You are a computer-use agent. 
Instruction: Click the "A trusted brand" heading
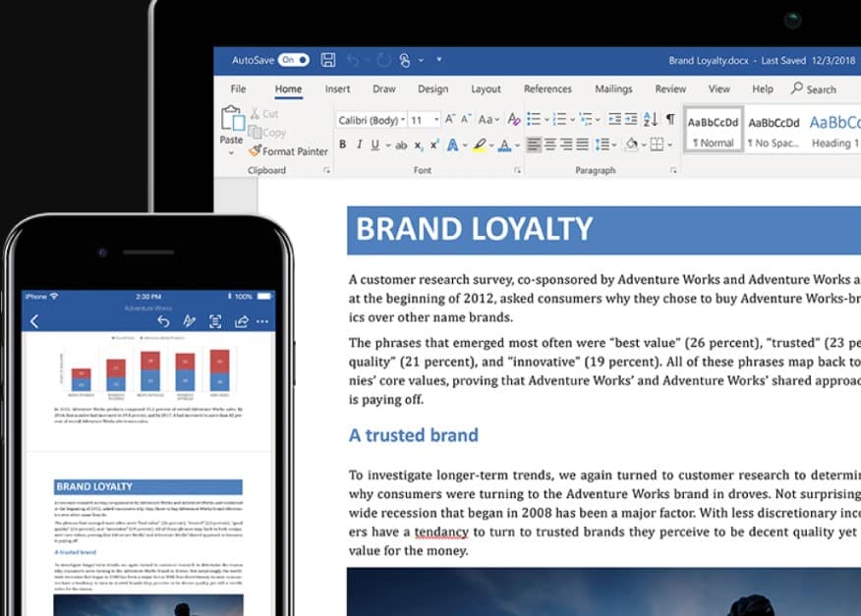[x=414, y=435]
